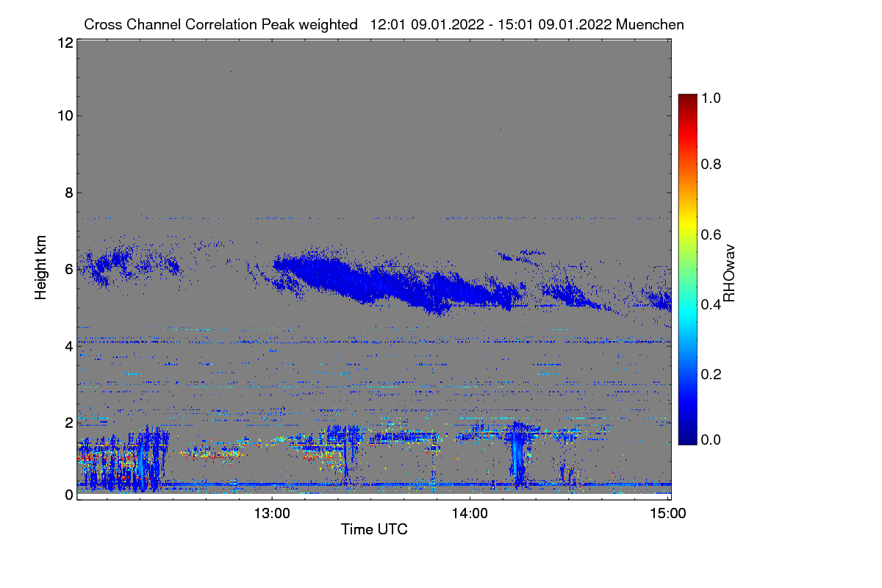
Task: Click the '15:00' time tick label
Action: [668, 514]
